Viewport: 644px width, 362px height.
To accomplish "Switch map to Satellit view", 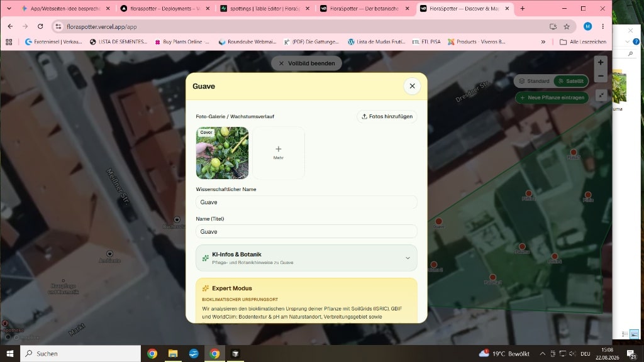I will pos(571,81).
